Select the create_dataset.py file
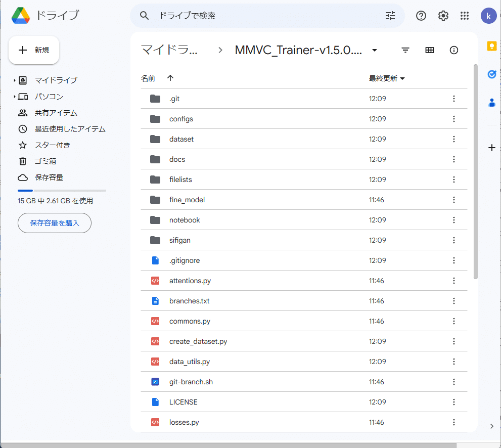The image size is (501, 448). [x=304, y=341]
